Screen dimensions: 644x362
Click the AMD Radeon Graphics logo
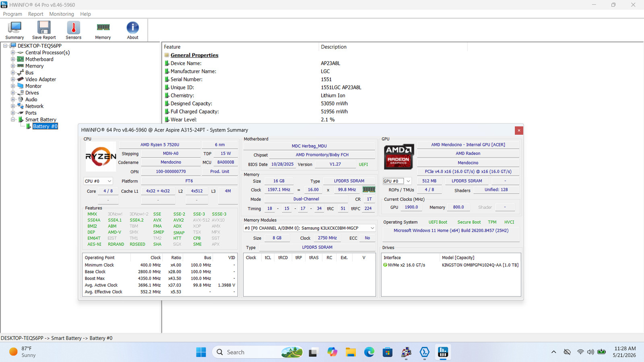coord(398,156)
